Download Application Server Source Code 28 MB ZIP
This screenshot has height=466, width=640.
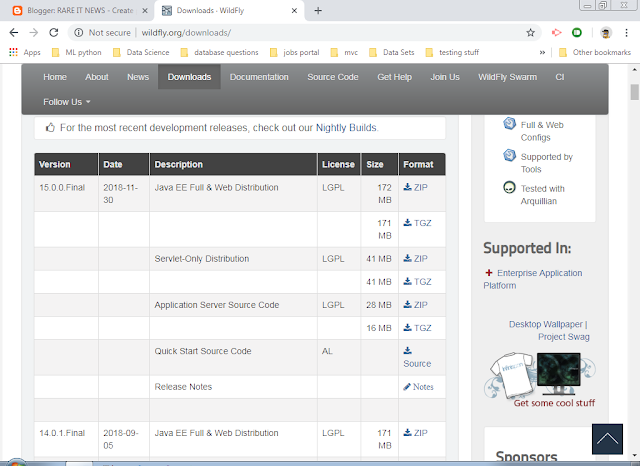pos(416,305)
